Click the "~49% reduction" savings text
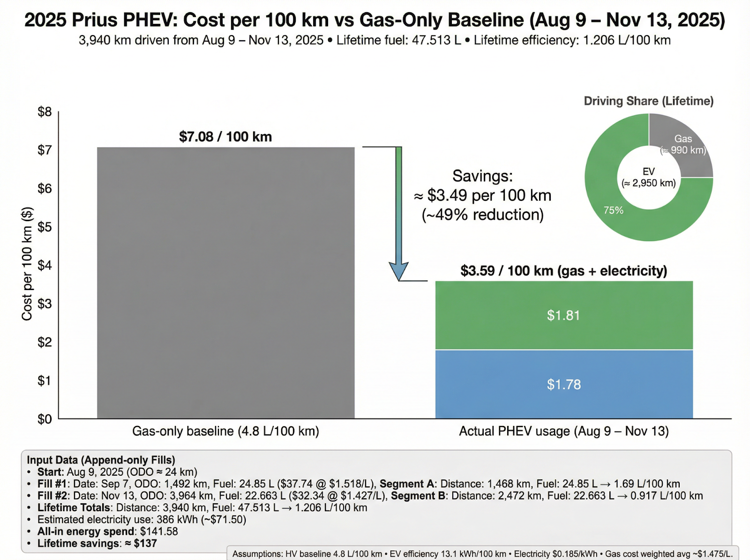750x560 pixels. tap(483, 215)
